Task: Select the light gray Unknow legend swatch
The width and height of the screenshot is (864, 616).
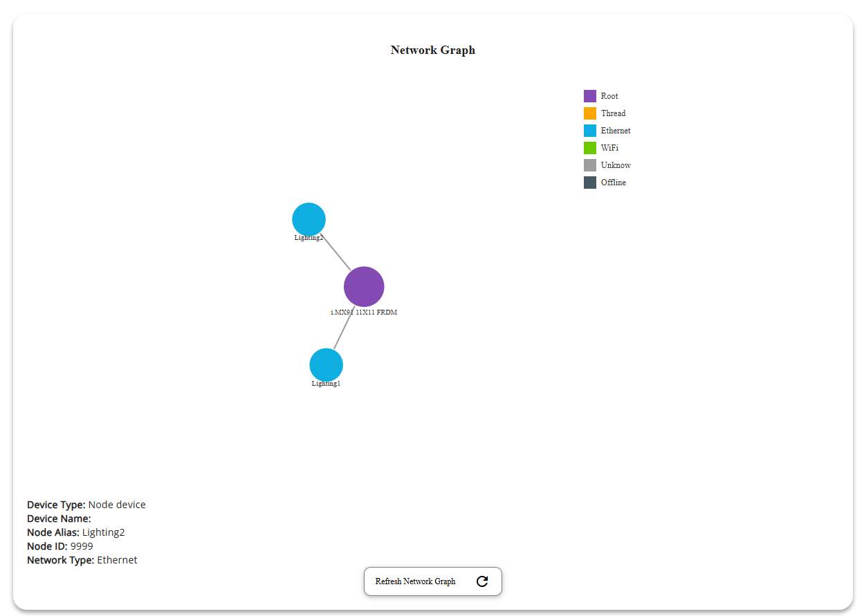Action: point(589,165)
